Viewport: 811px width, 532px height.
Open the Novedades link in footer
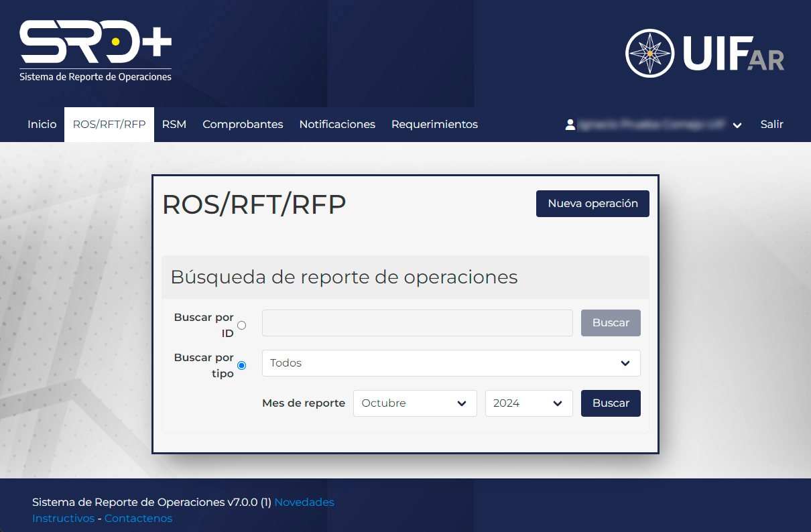[304, 503]
